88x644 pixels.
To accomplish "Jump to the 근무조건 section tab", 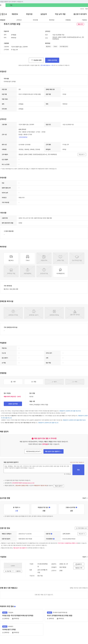I will pos(19,20).
